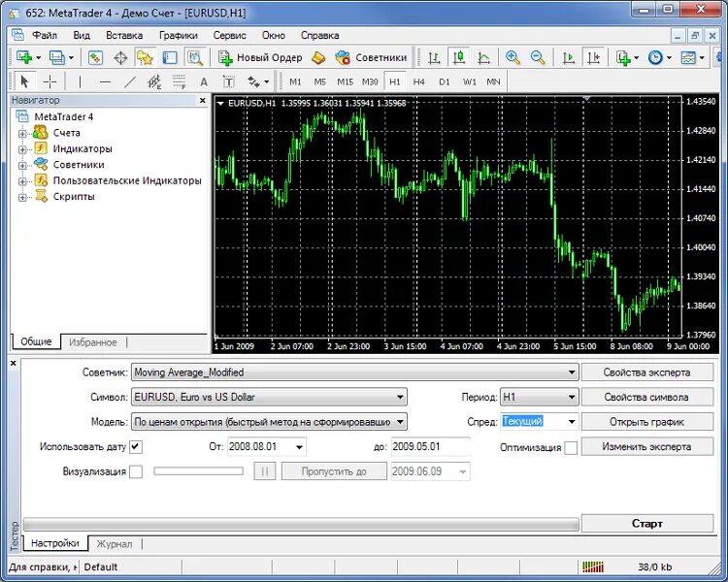Toggle the Советники auto-trading button
The image size is (728, 582).
[x=371, y=57]
